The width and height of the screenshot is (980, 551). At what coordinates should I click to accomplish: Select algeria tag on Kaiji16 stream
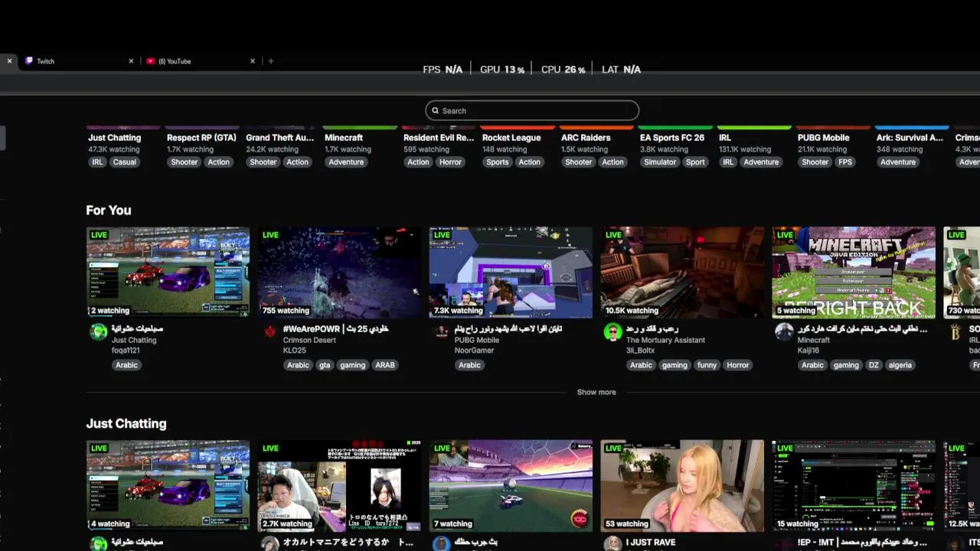pos(900,365)
